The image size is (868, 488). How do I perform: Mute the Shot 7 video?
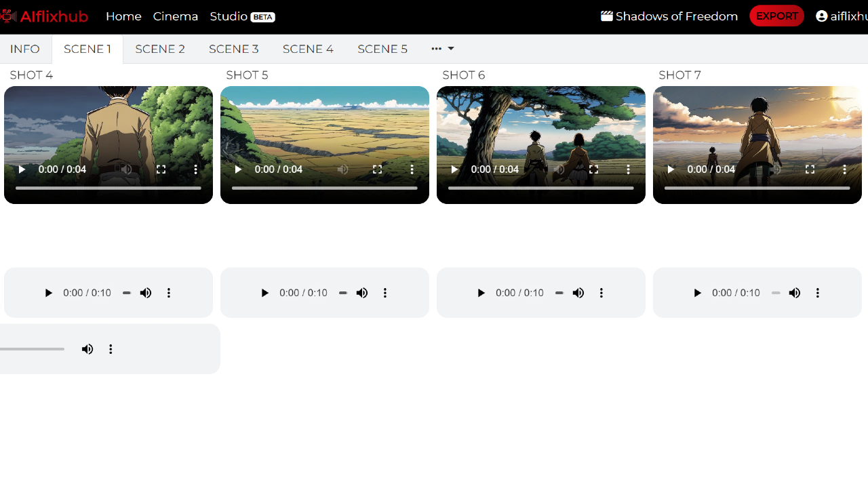coord(776,169)
